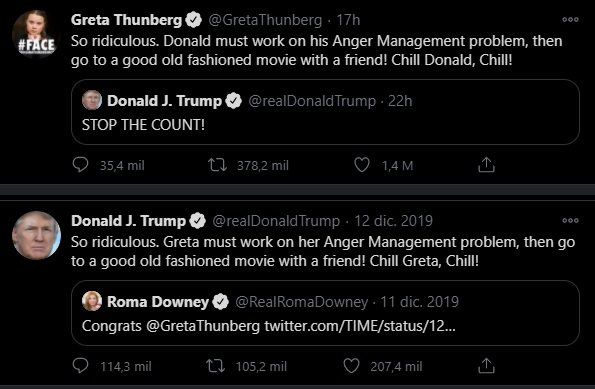595x389 pixels.
Task: Open reply on Greta Thunberg's tweet
Action: click(80, 165)
